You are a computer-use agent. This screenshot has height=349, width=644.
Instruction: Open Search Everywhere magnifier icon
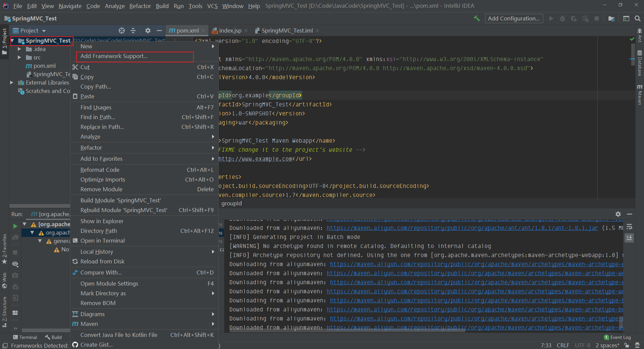click(638, 18)
